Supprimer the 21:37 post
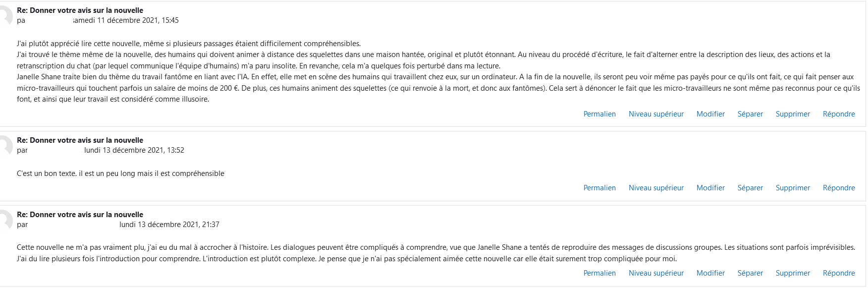The width and height of the screenshot is (868, 288). click(x=793, y=273)
